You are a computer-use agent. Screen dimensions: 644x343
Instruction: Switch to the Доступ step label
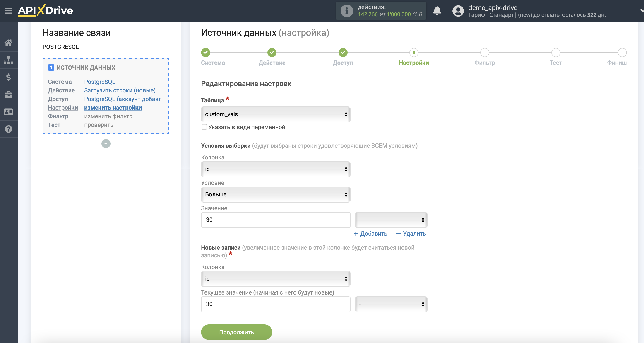pos(343,63)
